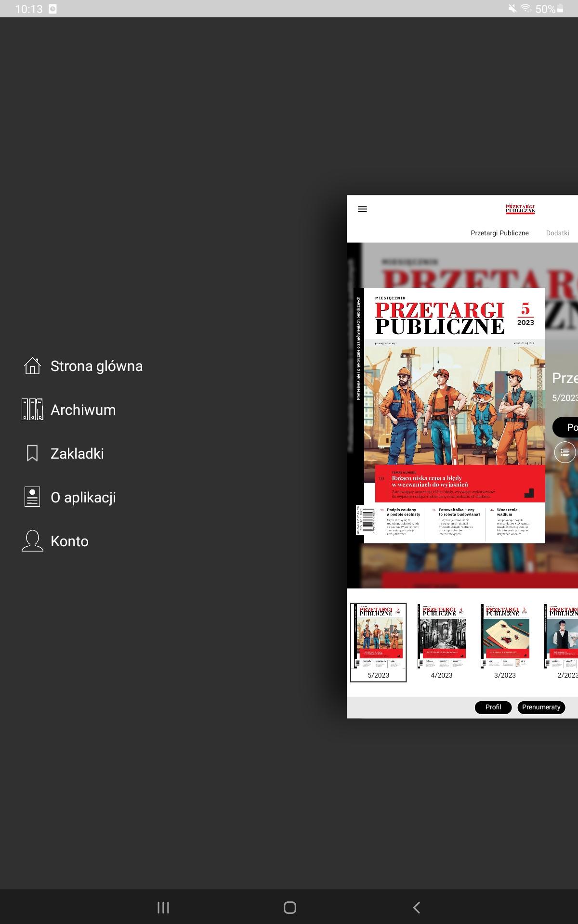Open the large 5/2023 magazine cover
Image resolution: width=578 pixels, height=924 pixels.
click(450, 415)
